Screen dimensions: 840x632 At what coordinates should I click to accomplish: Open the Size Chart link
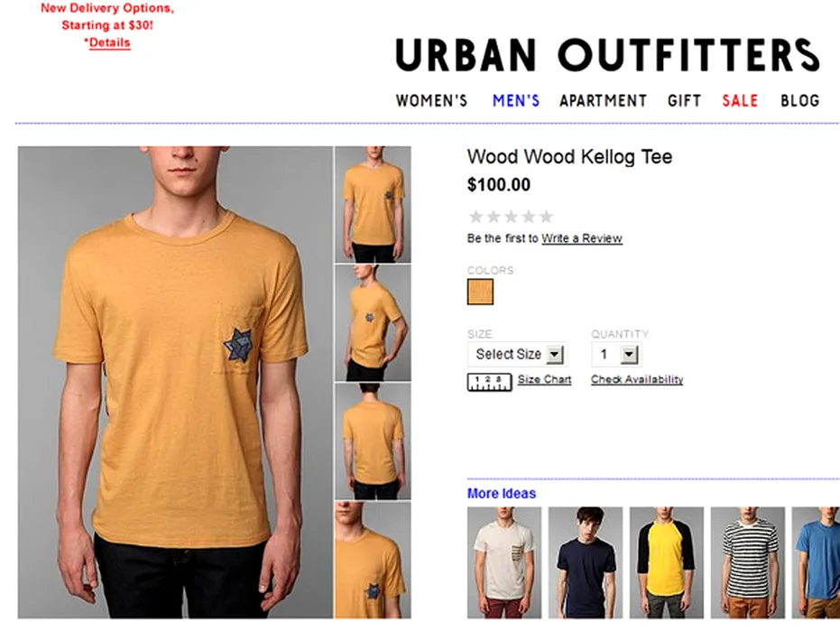544,379
